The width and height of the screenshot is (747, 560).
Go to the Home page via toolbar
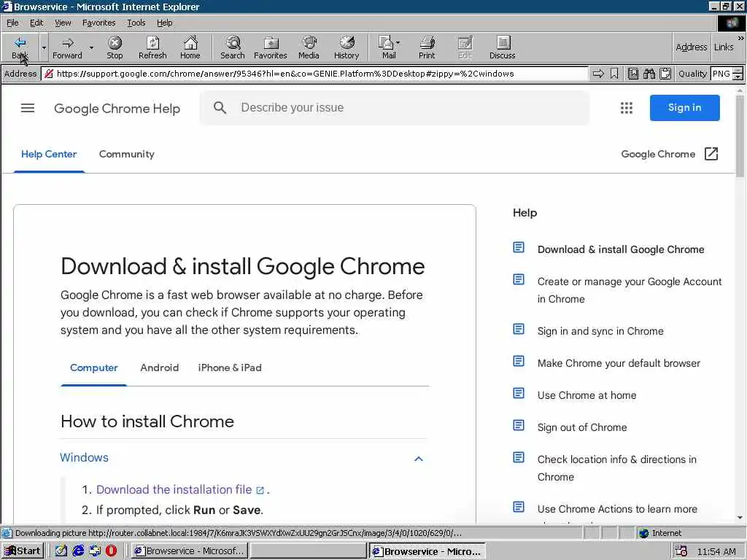point(190,47)
